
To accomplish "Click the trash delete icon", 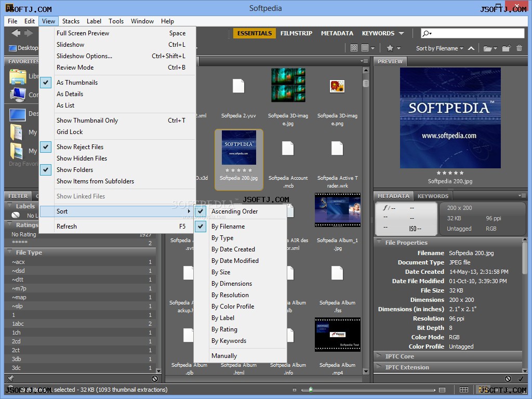I will [519, 48].
